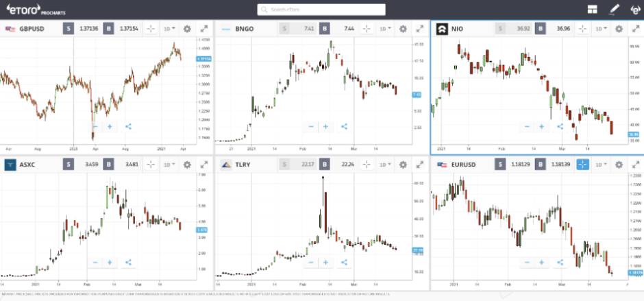Zoom out the ASXC chart
Image resolution: width=644 pixels, height=301 pixels.
click(x=95, y=263)
